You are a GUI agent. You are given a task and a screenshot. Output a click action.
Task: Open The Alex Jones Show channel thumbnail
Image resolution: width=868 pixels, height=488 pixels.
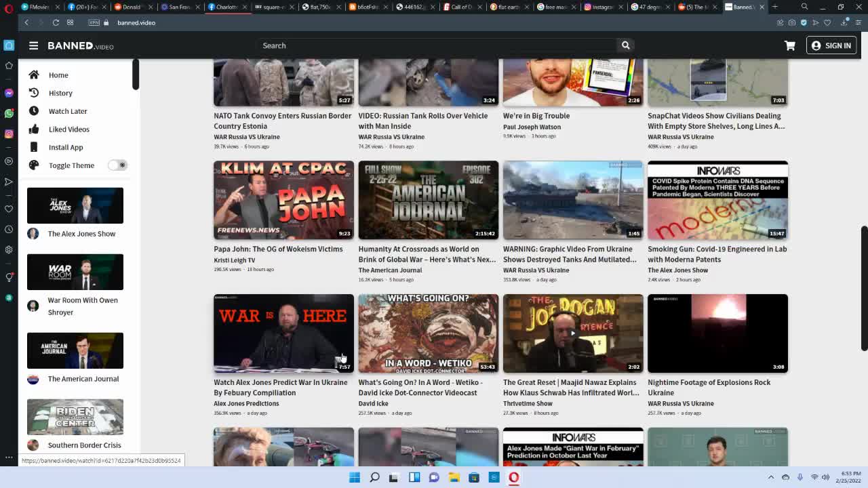point(75,205)
